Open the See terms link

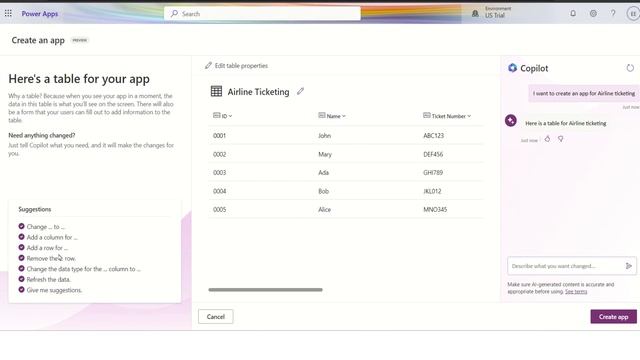576,291
